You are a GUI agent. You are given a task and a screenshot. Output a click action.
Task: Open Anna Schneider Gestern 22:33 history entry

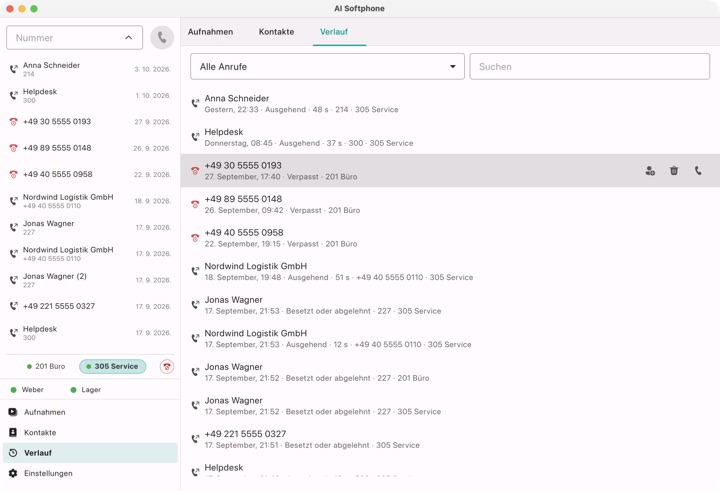[x=450, y=103]
